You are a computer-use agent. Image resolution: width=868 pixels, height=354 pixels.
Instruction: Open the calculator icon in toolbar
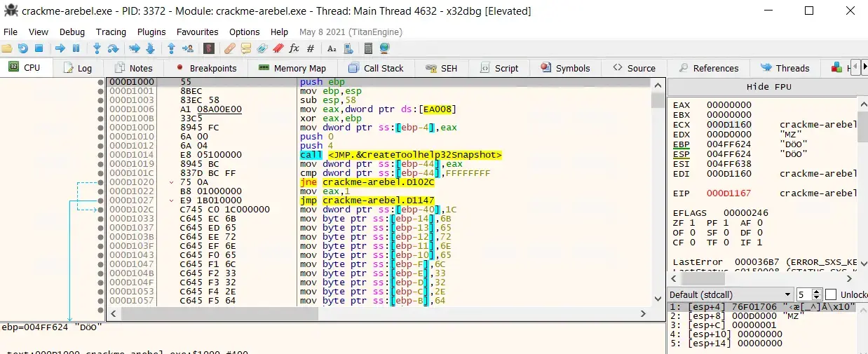click(x=368, y=48)
